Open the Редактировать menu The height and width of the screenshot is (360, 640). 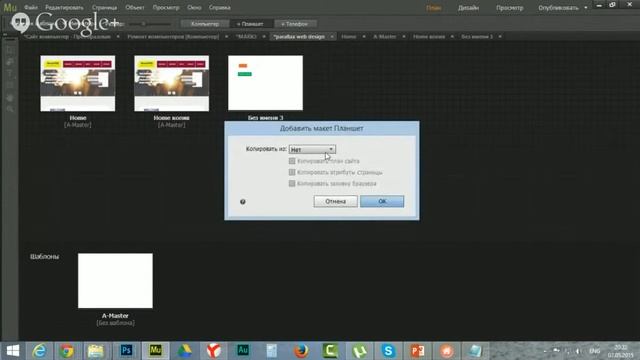click(64, 7)
